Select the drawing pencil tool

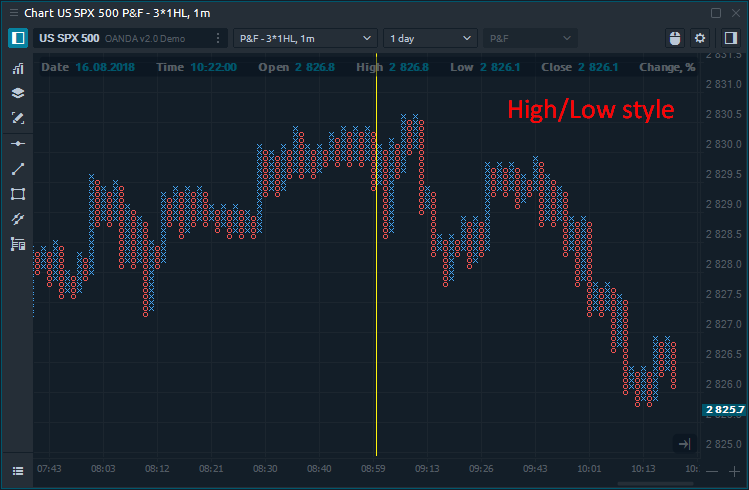(17, 118)
